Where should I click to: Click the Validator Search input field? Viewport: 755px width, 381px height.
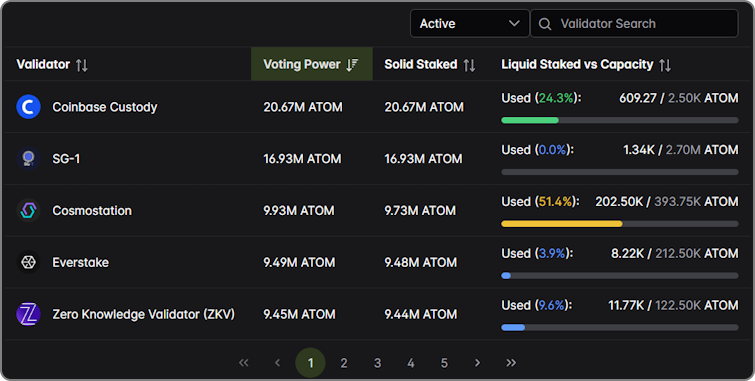(x=634, y=24)
